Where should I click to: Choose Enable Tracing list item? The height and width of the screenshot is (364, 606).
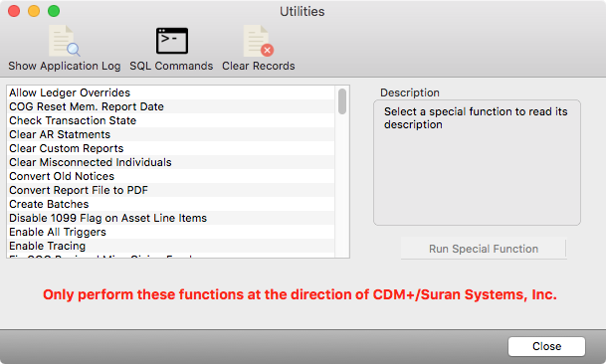click(x=170, y=246)
